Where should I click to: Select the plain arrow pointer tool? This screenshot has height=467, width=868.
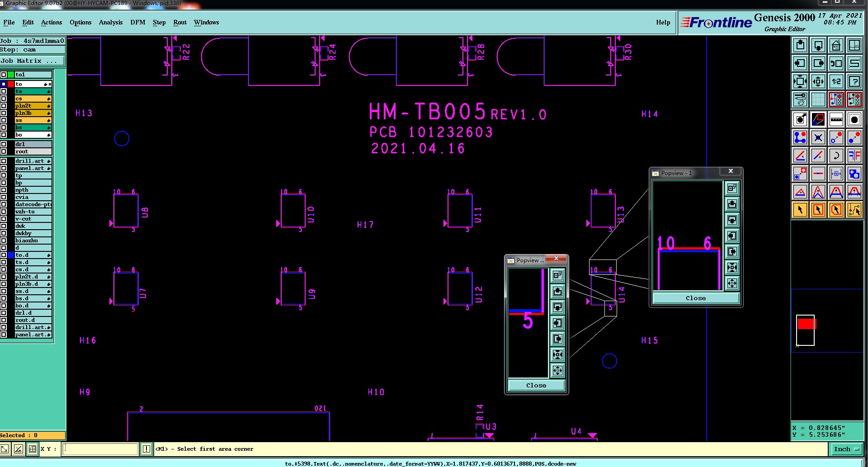(x=800, y=210)
